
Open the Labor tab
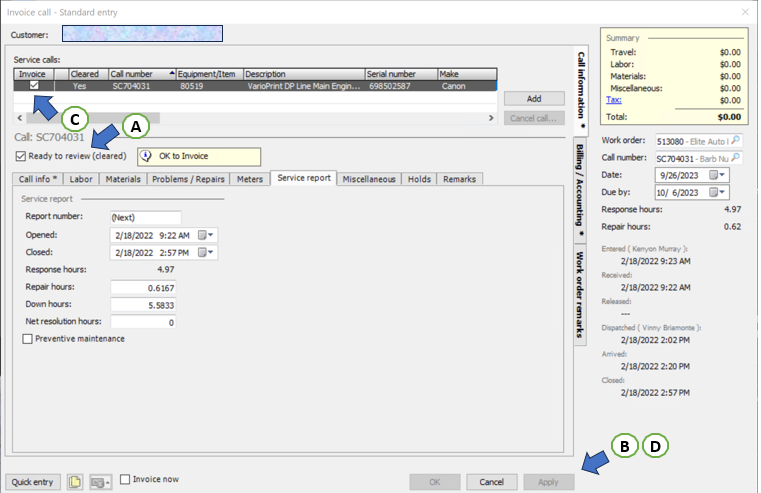[81, 179]
